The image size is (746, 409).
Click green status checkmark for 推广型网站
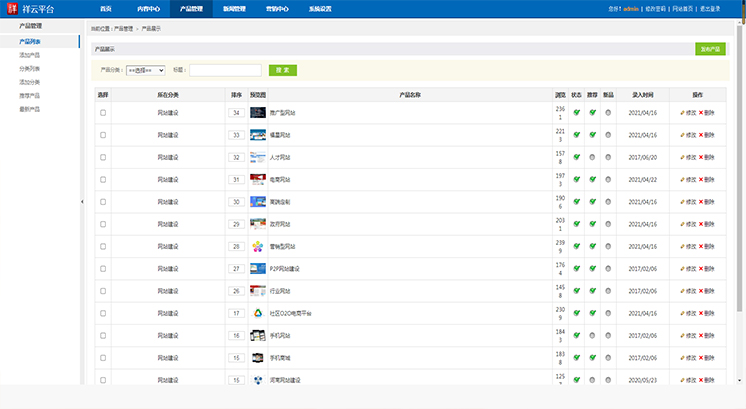(x=577, y=113)
